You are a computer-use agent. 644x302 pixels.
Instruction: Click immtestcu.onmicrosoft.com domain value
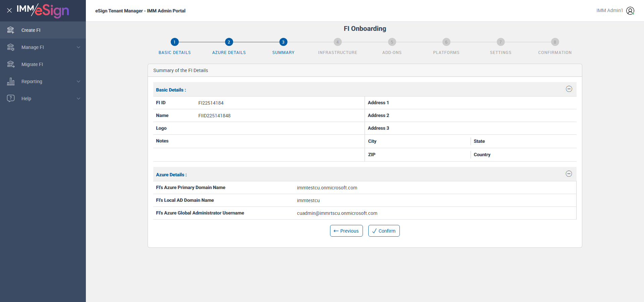[x=327, y=188]
